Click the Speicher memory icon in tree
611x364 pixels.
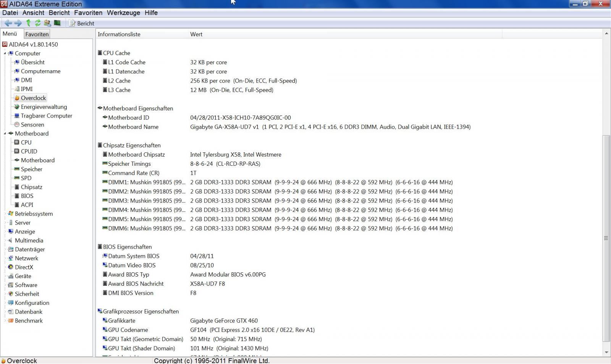[17, 169]
